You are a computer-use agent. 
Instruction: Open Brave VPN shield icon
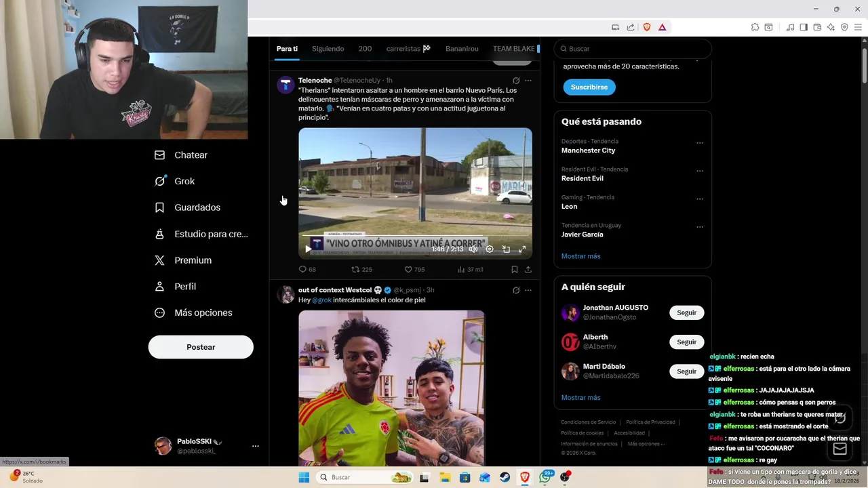(844, 27)
